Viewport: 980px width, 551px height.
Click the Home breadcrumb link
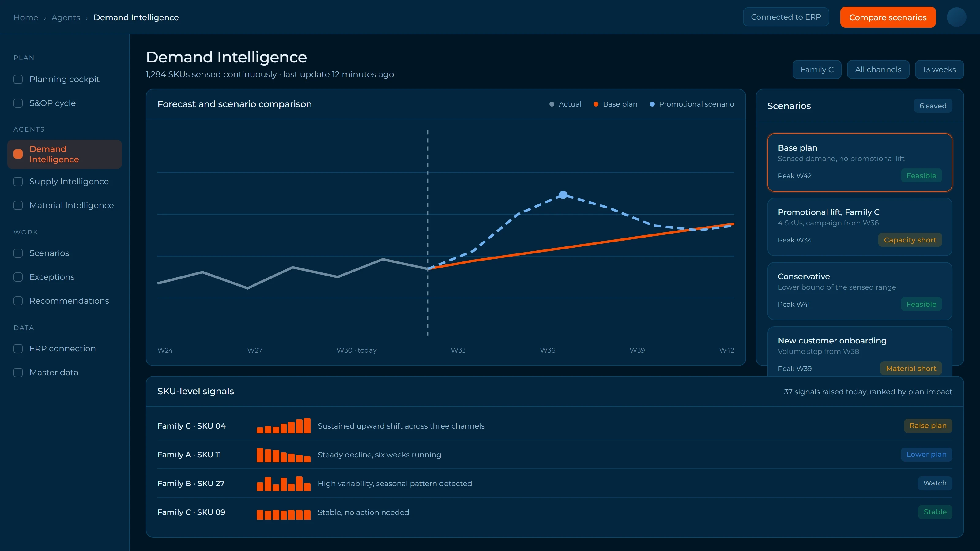(25, 17)
